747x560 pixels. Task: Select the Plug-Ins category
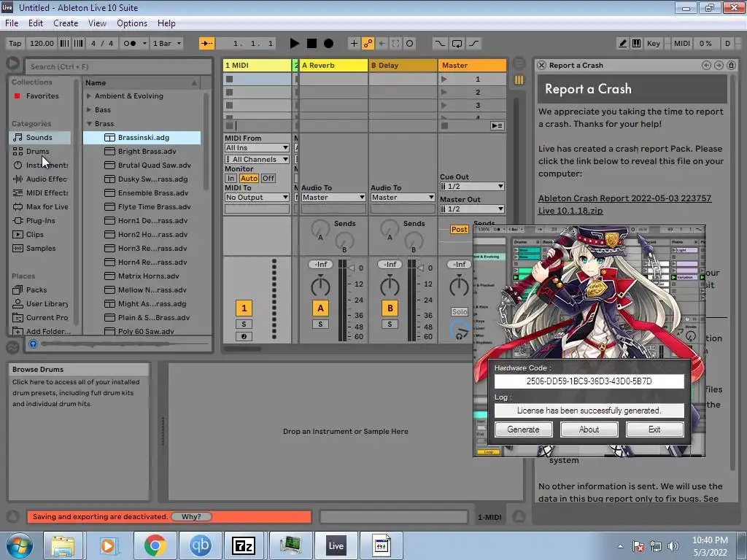click(40, 220)
